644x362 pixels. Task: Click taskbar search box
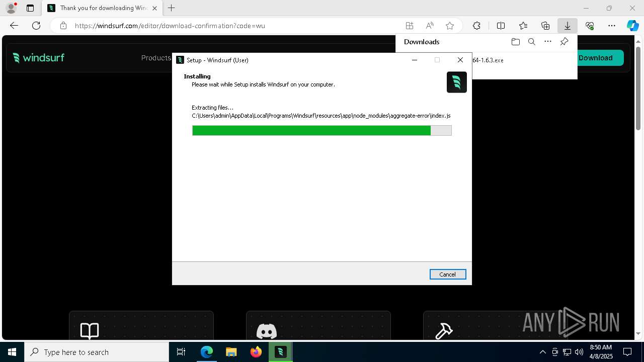tap(97, 352)
